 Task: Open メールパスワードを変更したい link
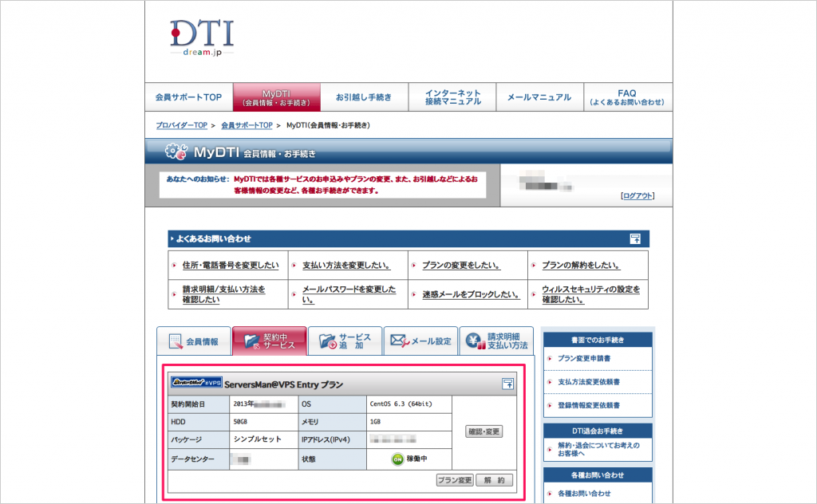349,294
